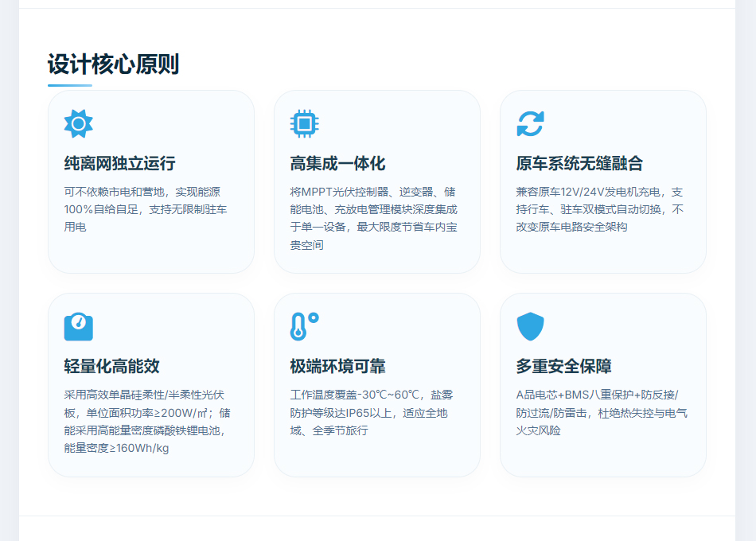Screen dimensions: 756x541
Task: Select the 极端环境可靠 card title
Action: pos(337,367)
